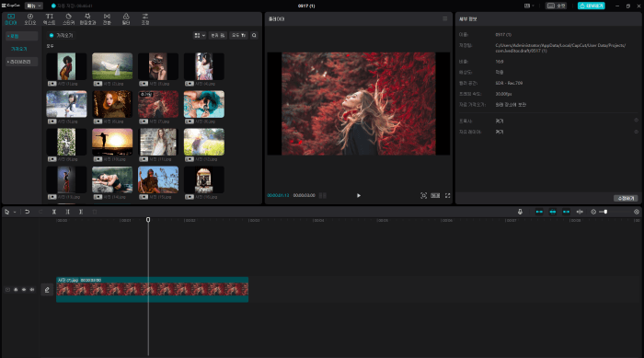Open the 분류 sort dropdown
Image resolution: width=644 pixels, height=358 pixels.
[218, 35]
